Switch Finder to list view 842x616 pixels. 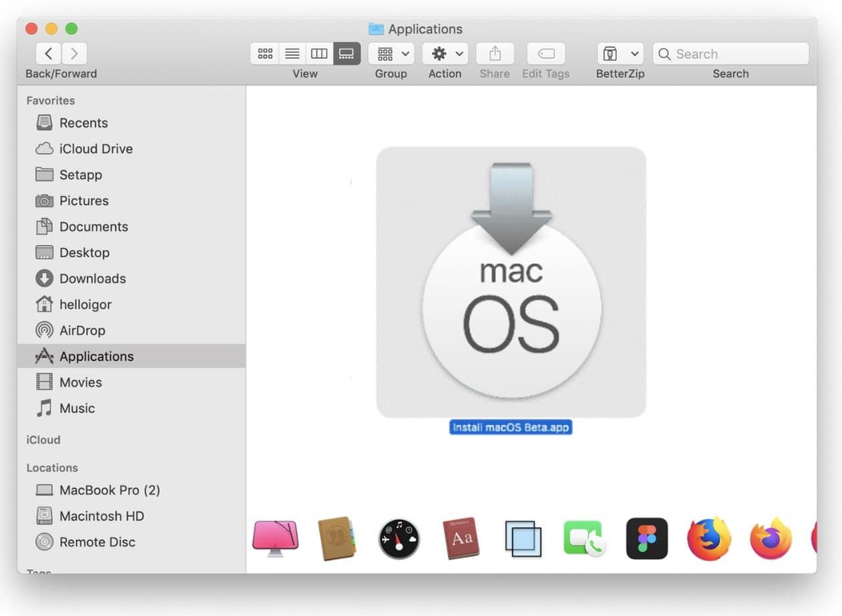click(x=292, y=53)
